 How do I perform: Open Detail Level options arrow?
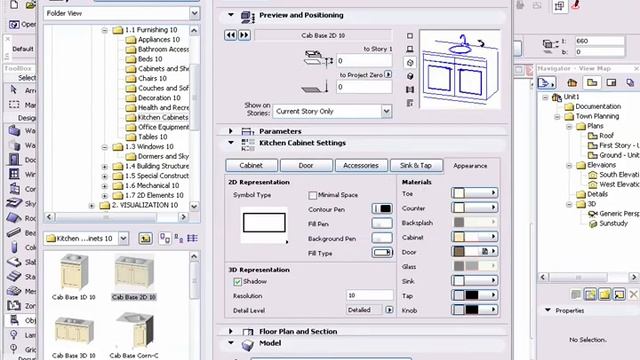coord(389,310)
